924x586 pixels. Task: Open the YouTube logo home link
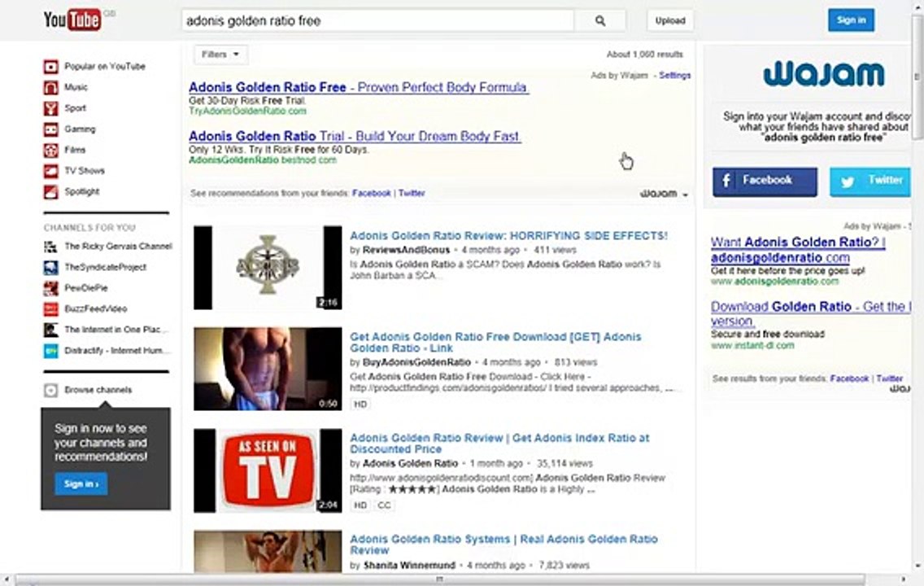(72, 20)
